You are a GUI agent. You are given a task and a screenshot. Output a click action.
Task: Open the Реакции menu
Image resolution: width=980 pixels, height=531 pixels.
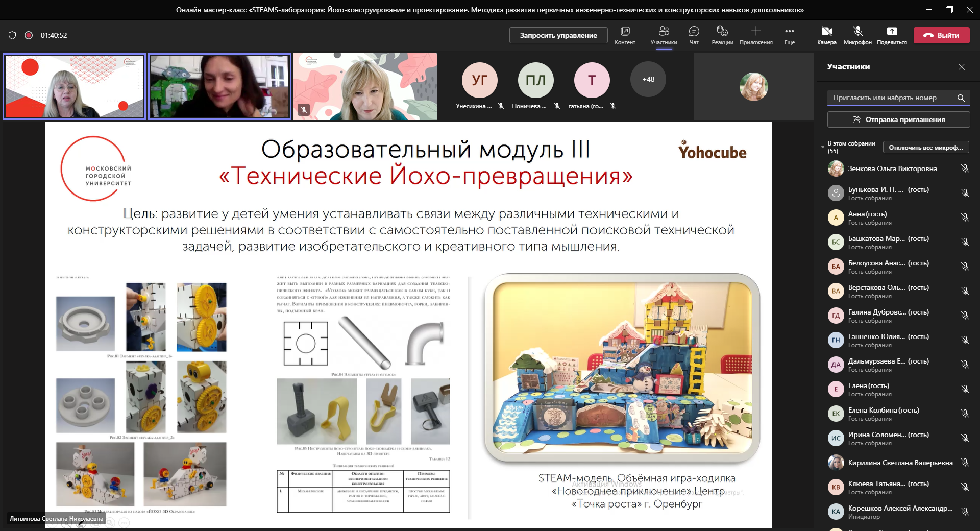(722, 35)
